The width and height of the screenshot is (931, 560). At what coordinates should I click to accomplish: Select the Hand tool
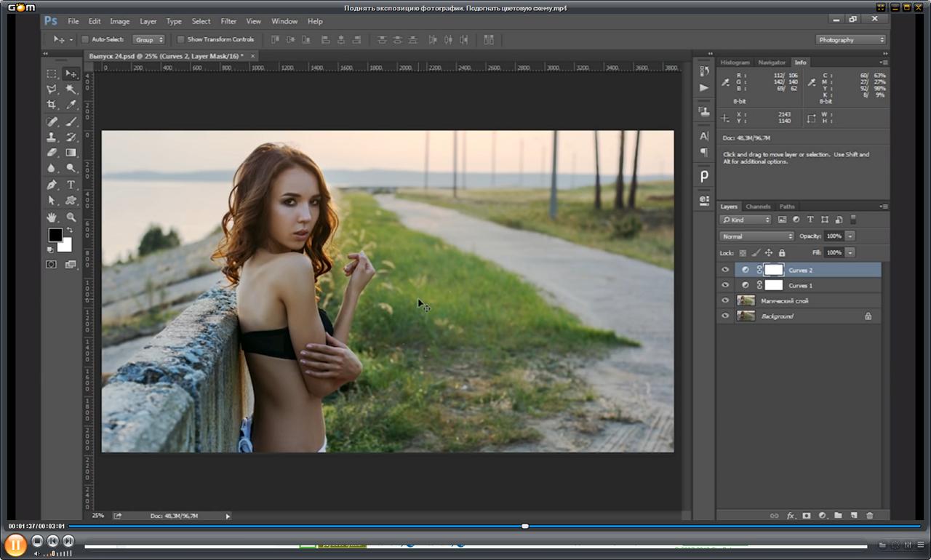click(x=52, y=217)
